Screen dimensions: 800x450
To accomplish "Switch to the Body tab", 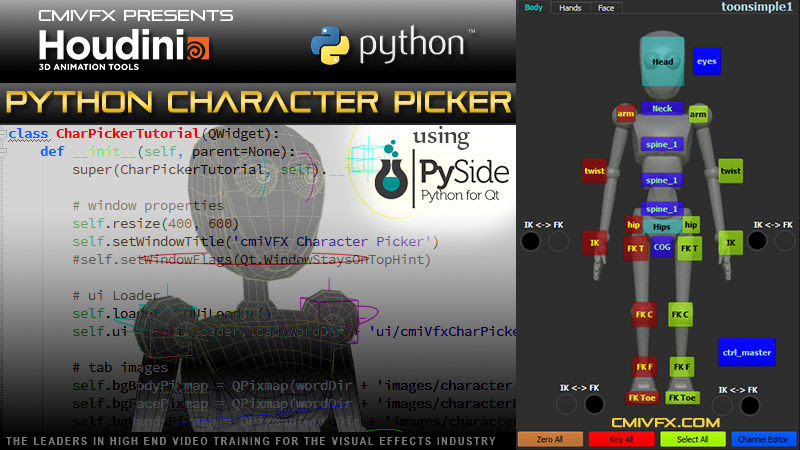I will pos(533,7).
